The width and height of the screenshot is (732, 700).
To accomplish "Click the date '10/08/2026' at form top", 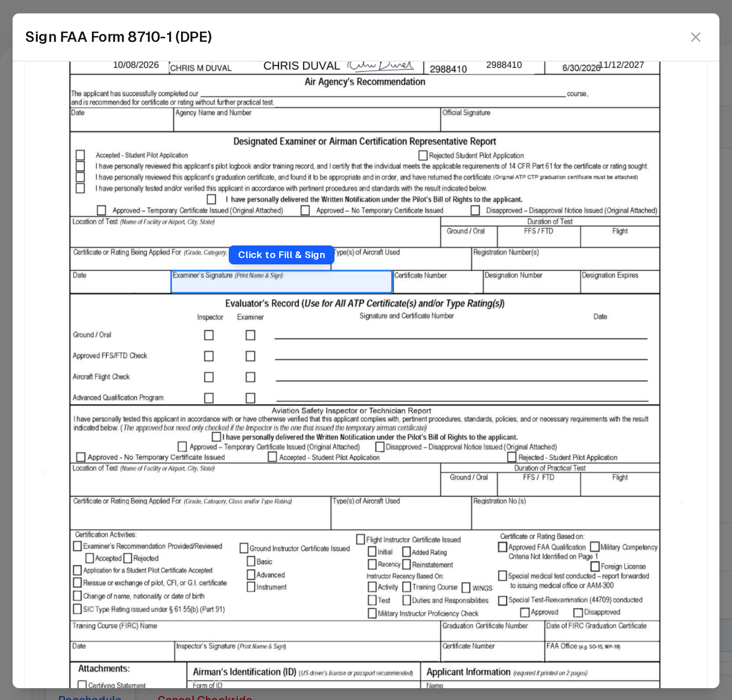I will point(136,65).
